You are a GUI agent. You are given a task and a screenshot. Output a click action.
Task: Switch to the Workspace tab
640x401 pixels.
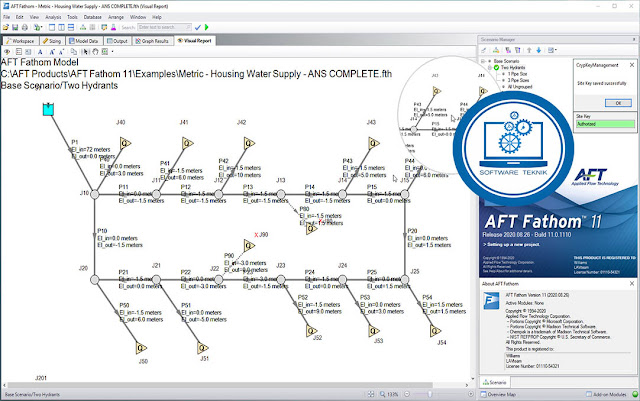[x=20, y=41]
